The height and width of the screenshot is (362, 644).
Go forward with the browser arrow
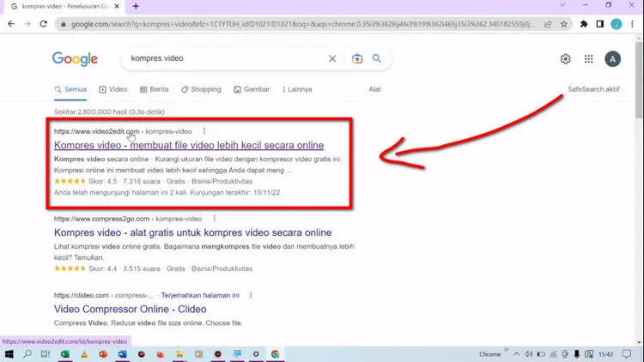[x=27, y=24]
